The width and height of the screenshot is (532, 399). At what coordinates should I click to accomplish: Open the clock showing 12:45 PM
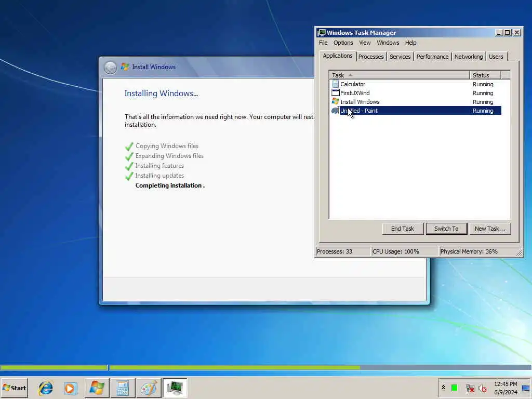506,388
